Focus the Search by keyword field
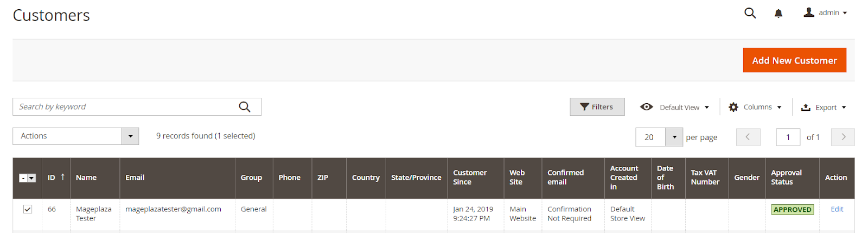 125,107
